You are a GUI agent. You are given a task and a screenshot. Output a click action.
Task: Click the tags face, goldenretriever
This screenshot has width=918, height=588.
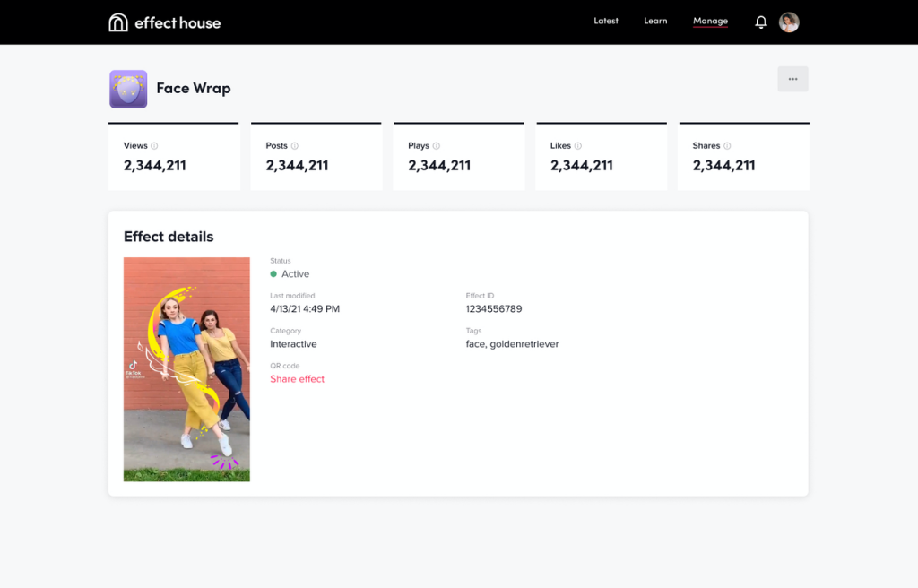click(x=512, y=344)
